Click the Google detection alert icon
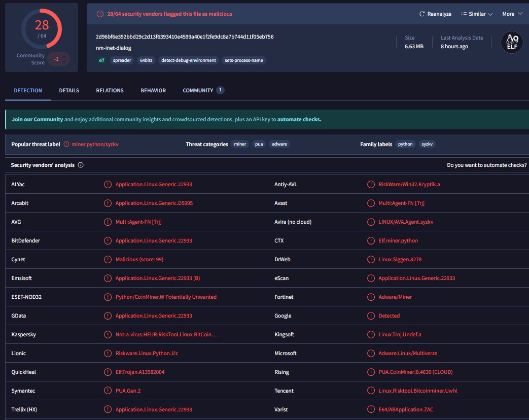 (x=371, y=316)
